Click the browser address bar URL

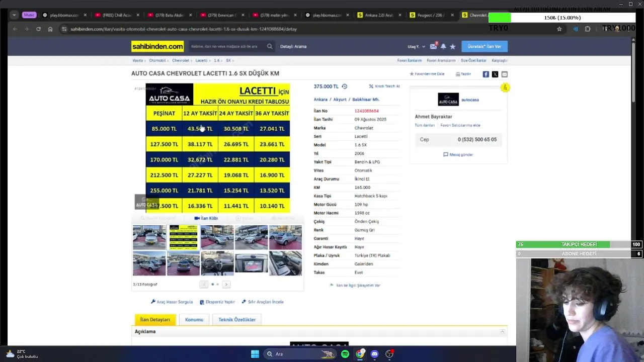point(184,29)
